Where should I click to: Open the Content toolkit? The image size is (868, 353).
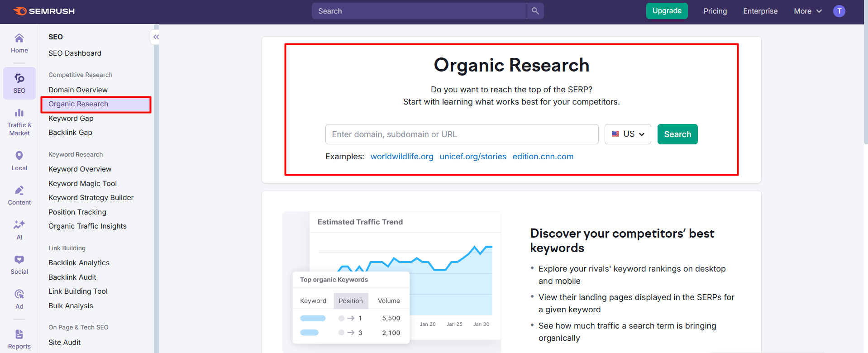[x=19, y=196]
